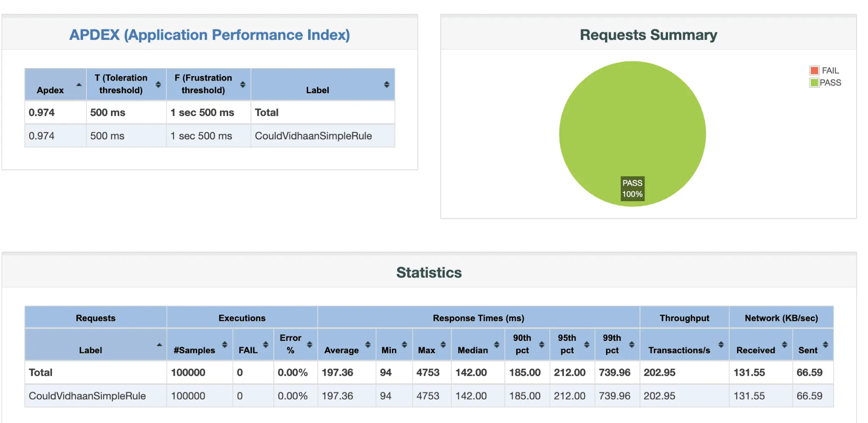Click 4753 max value in CouldVidhaanSimpleRule row
868x423 pixels.
click(x=428, y=396)
